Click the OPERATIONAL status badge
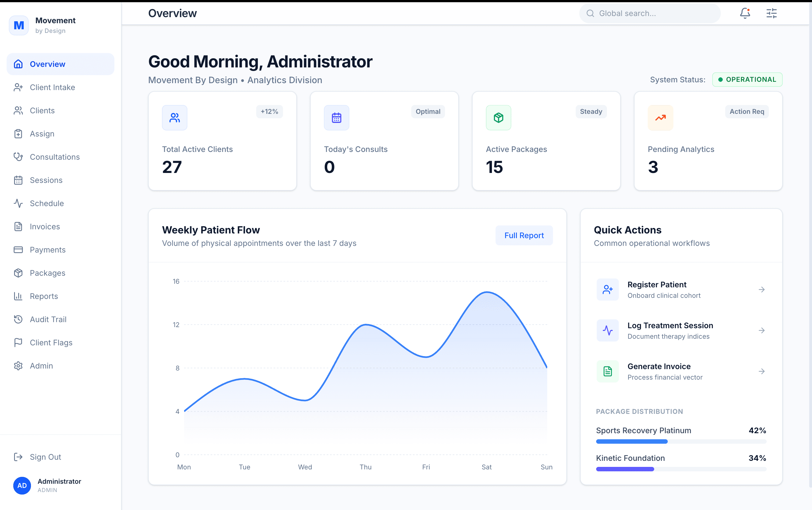The width and height of the screenshot is (812, 510). pos(747,80)
